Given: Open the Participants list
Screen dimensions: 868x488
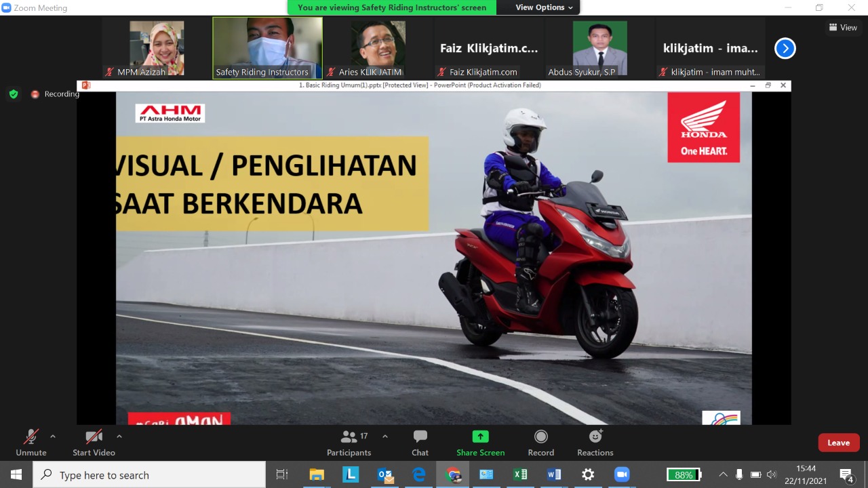Looking at the screenshot, I should (x=349, y=442).
